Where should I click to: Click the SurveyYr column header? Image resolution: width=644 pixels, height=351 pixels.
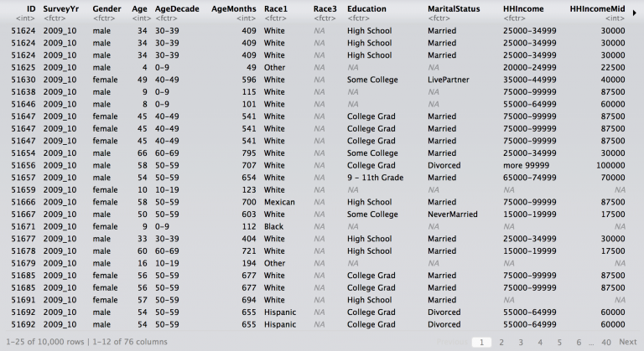pyautogui.click(x=61, y=8)
